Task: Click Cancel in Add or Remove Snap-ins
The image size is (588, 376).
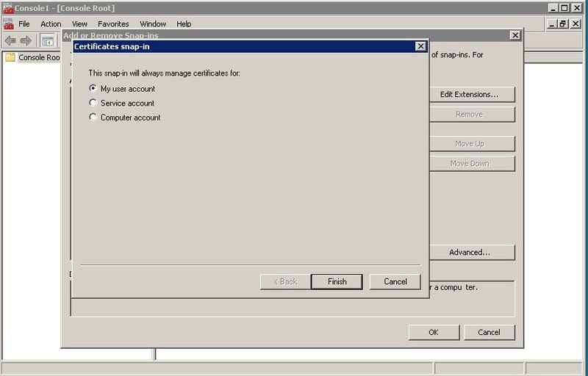Action: click(x=489, y=332)
